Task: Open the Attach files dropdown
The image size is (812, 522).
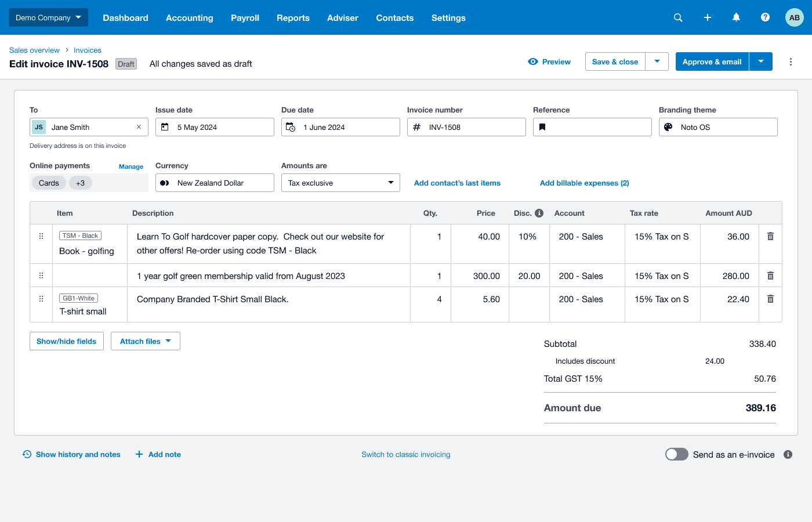Action: click(x=145, y=341)
